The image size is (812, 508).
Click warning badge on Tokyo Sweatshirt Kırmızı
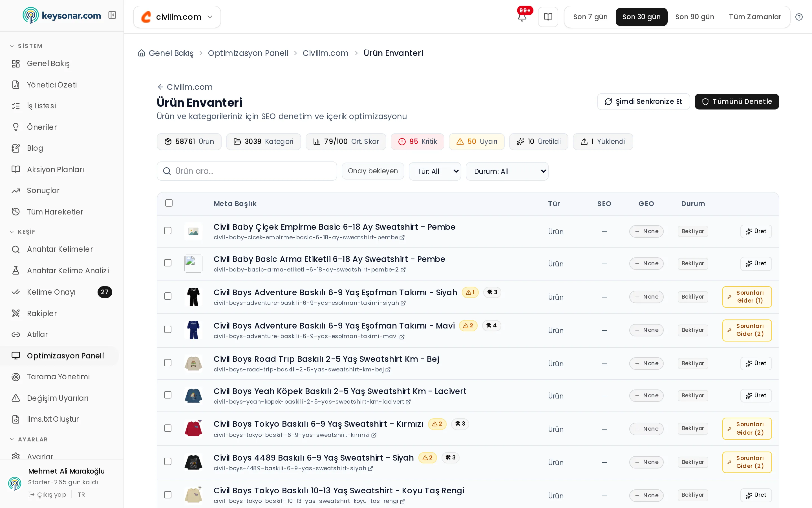tap(437, 424)
